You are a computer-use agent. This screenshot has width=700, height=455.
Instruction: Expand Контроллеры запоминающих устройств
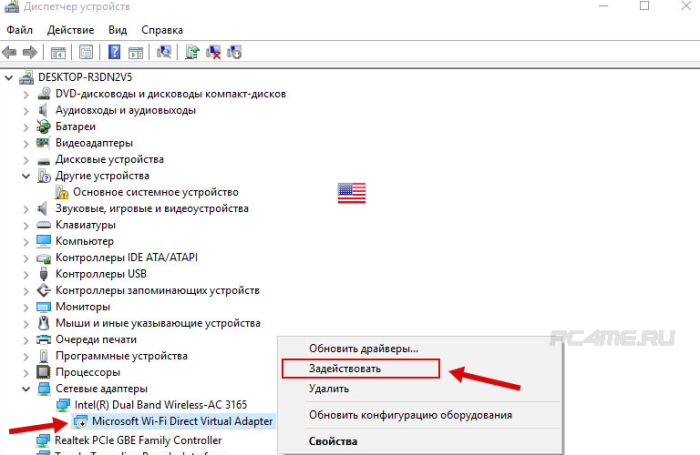26,291
